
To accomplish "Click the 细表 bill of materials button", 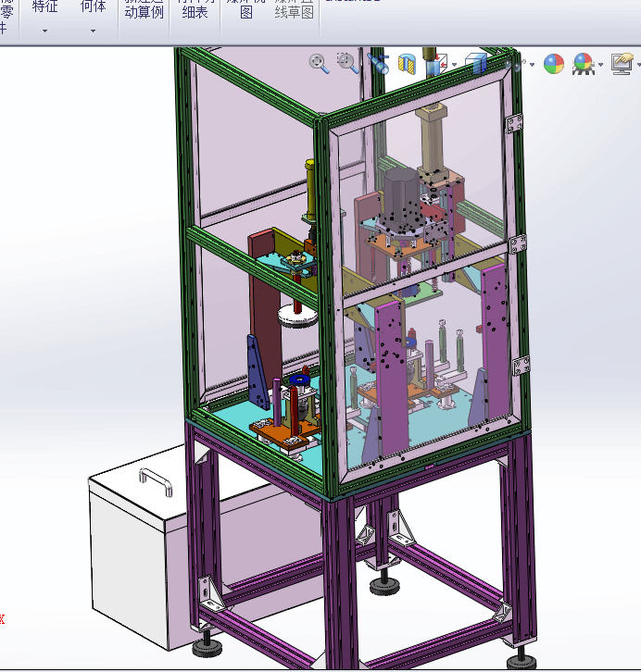I will point(195,11).
